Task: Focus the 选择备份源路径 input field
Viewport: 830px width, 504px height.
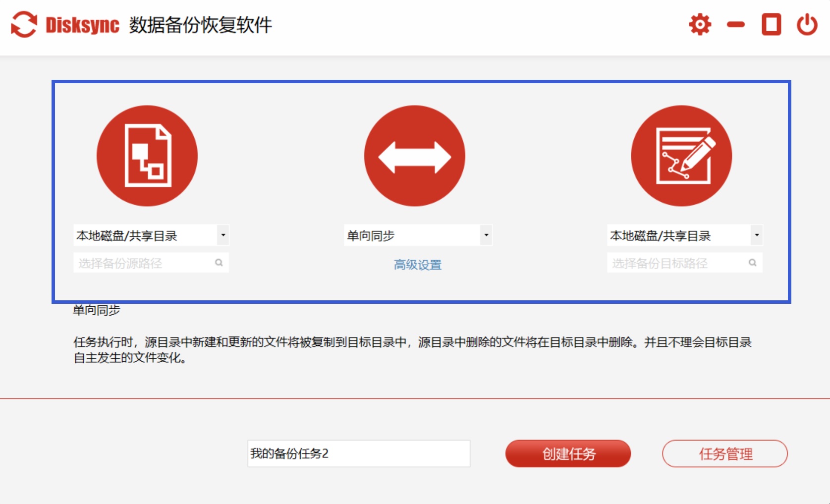Action: pos(151,263)
